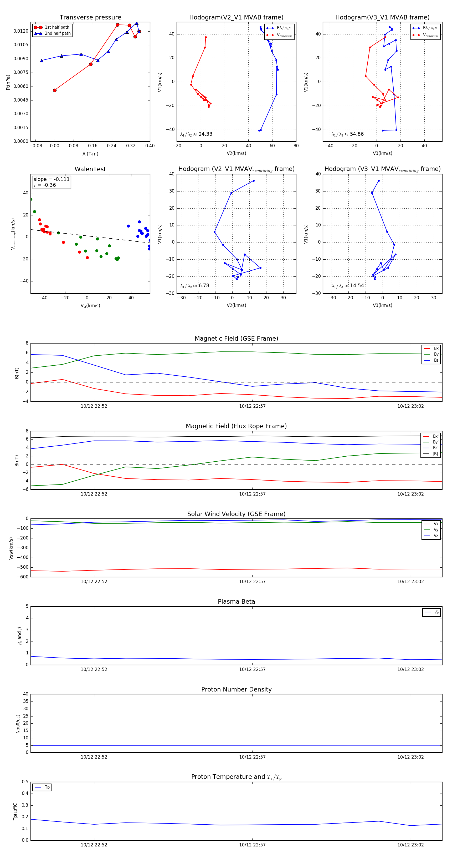Click the flat proton density line
The image size is (473, 868).
tap(236, 746)
